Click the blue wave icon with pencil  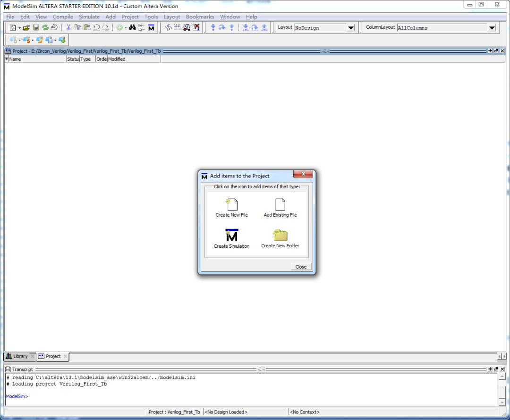click(x=39, y=40)
